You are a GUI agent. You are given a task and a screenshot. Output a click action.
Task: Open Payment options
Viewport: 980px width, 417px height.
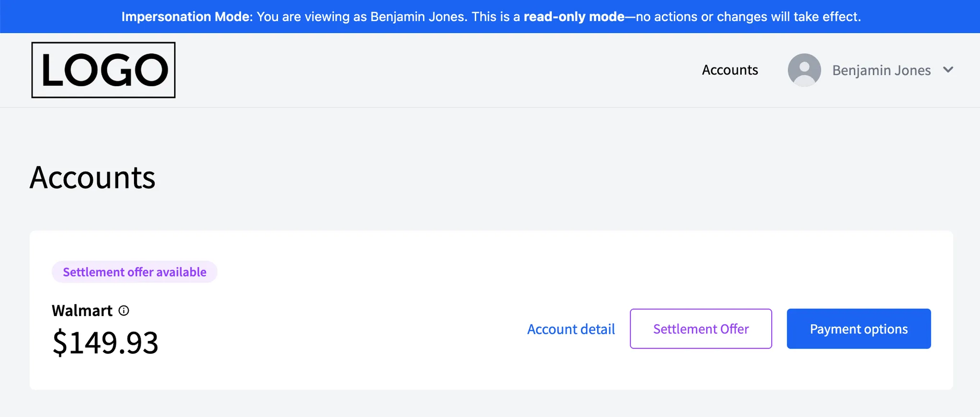tap(858, 329)
